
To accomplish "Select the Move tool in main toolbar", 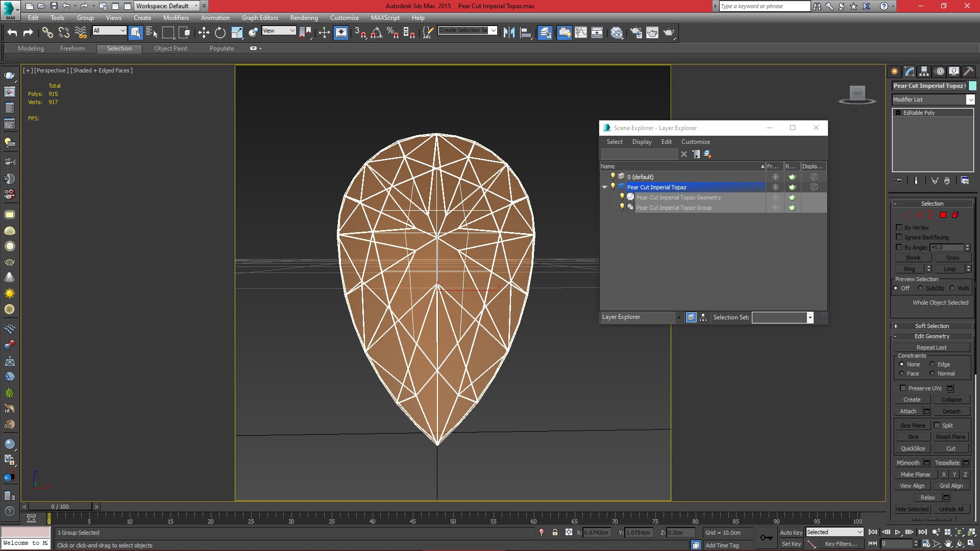I will click(204, 33).
